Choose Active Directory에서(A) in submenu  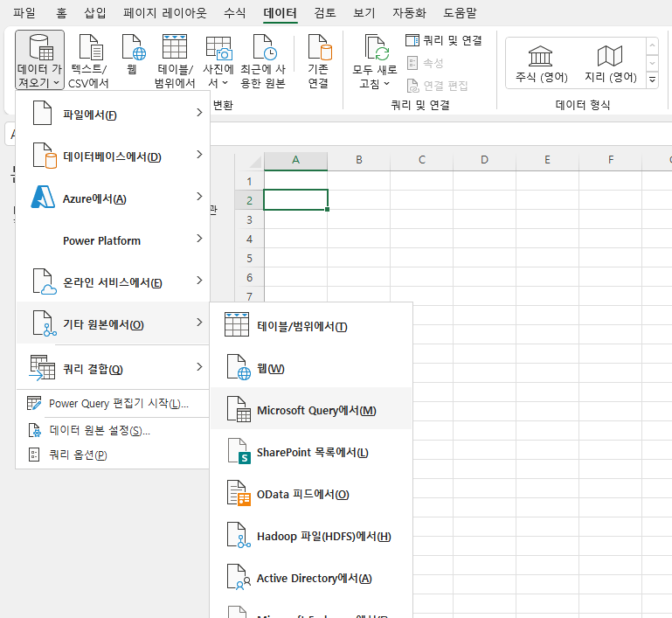[x=311, y=578]
